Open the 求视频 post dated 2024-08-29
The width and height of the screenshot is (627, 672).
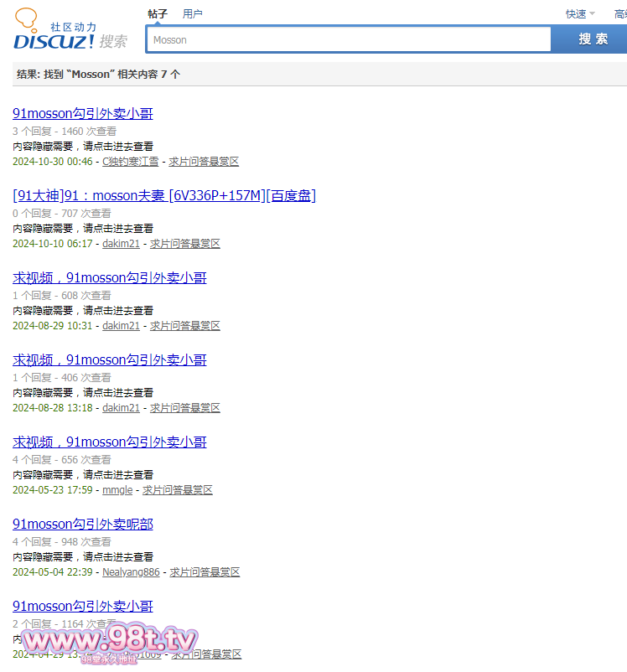[x=110, y=278]
